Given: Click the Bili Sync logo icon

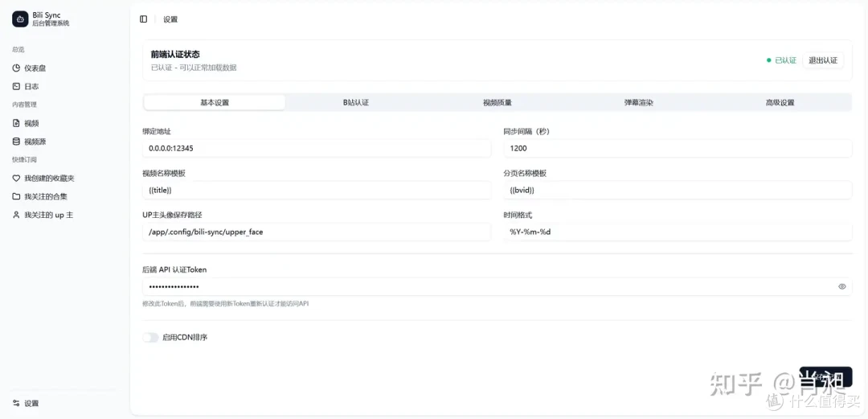Looking at the screenshot, I should (x=20, y=18).
